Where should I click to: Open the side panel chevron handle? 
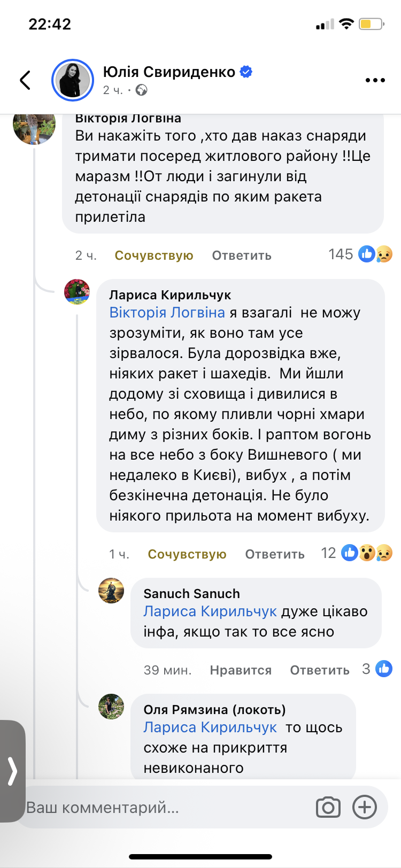coord(12,771)
